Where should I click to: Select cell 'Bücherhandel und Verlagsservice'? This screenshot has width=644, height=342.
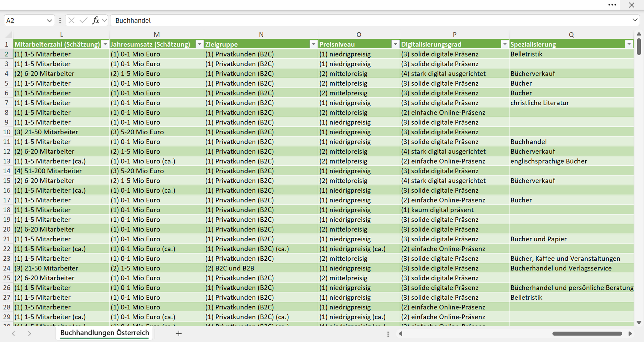[571, 268]
